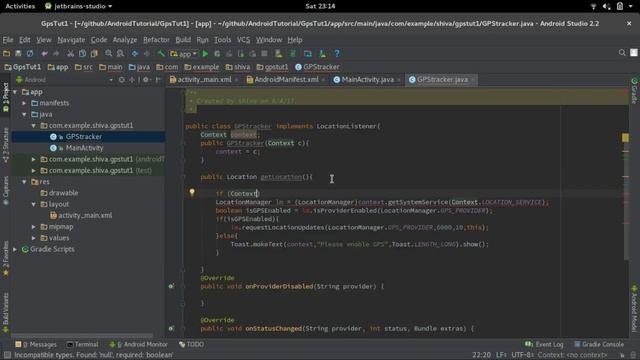Click the yellow warning marker on error stripe
640x360 pixels.
click(x=625, y=138)
